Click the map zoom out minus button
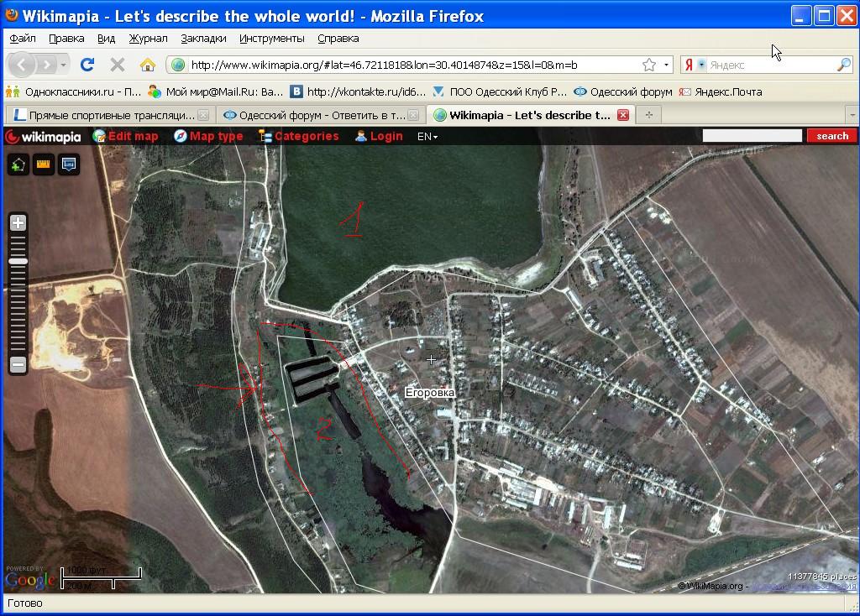Viewport: 860px width, 616px height. click(18, 364)
